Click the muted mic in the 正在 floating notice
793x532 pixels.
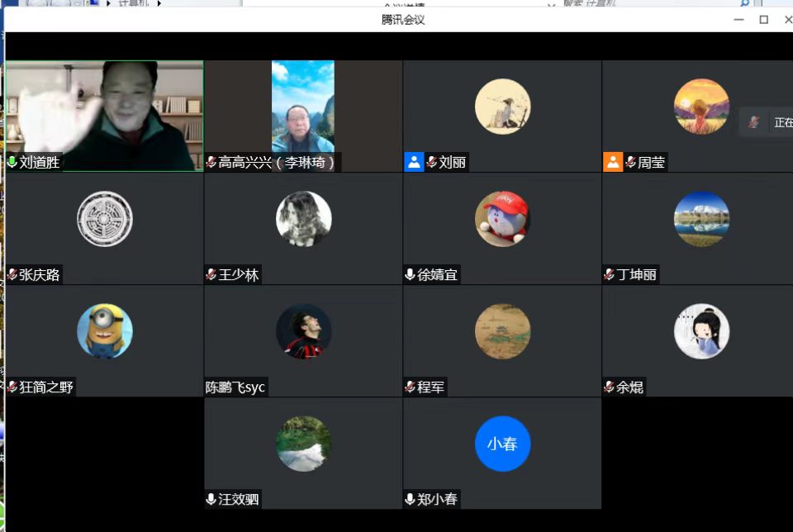753,122
